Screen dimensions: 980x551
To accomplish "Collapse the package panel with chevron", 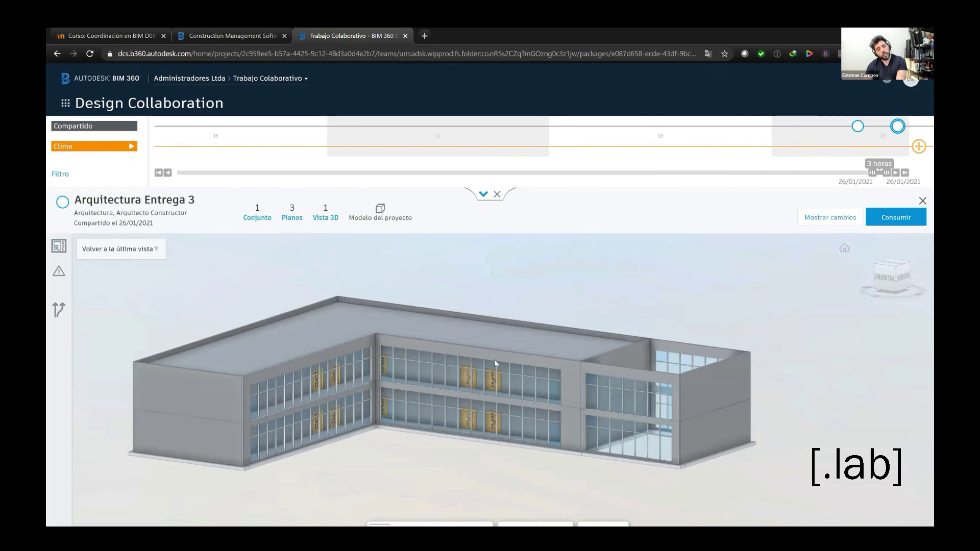I will pyautogui.click(x=483, y=194).
